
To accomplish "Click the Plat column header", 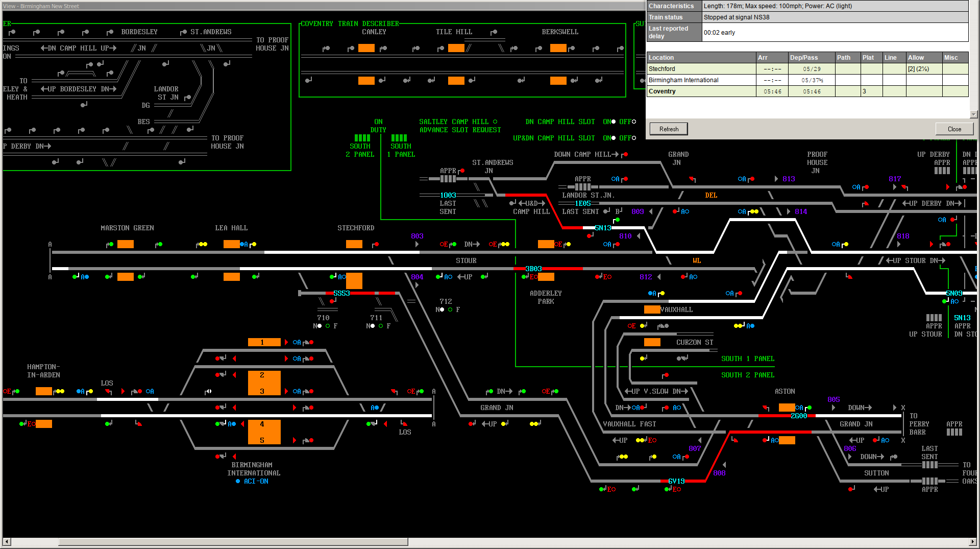I will (871, 58).
